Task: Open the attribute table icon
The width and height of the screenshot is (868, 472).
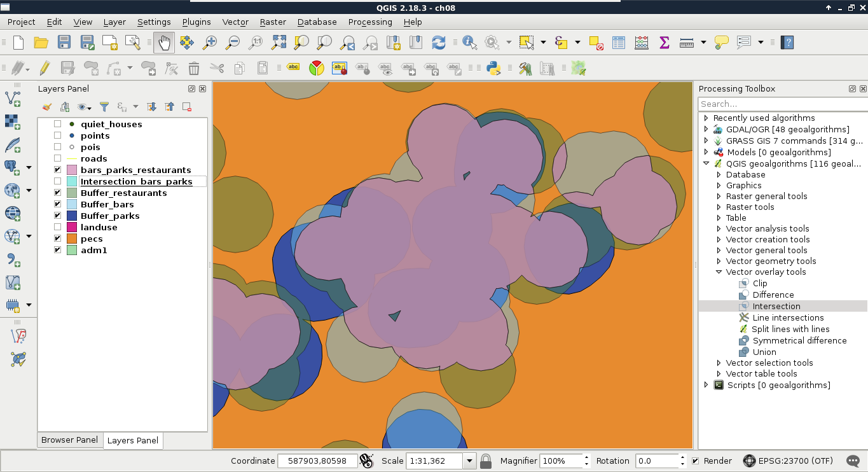Action: point(619,43)
